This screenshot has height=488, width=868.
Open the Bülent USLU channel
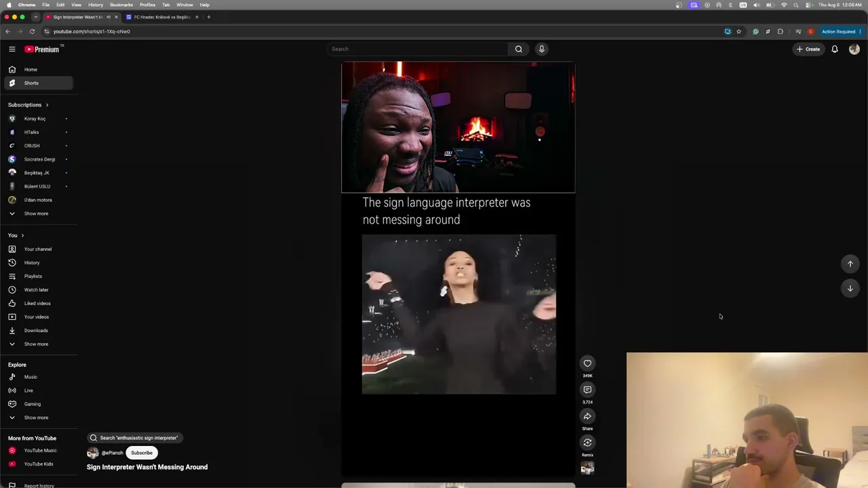click(x=38, y=186)
